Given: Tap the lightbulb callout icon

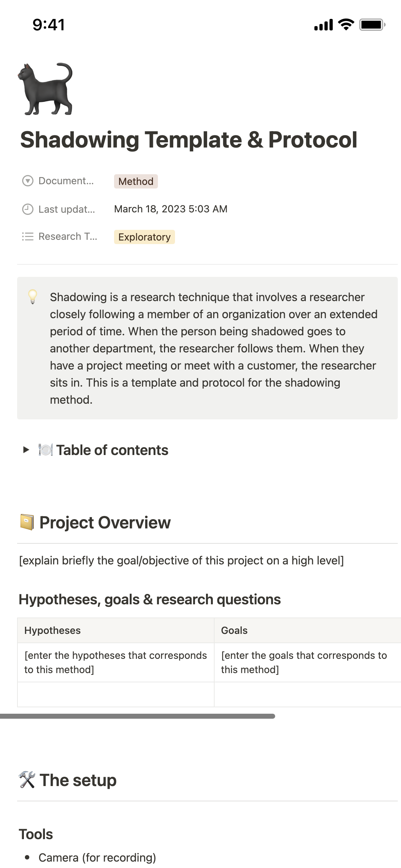Looking at the screenshot, I should (x=33, y=296).
